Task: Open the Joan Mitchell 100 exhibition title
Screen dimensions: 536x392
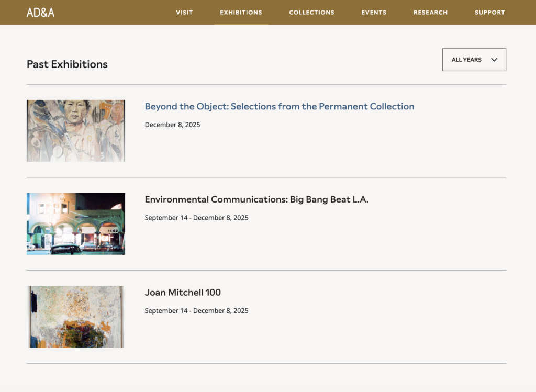Action: 183,293
